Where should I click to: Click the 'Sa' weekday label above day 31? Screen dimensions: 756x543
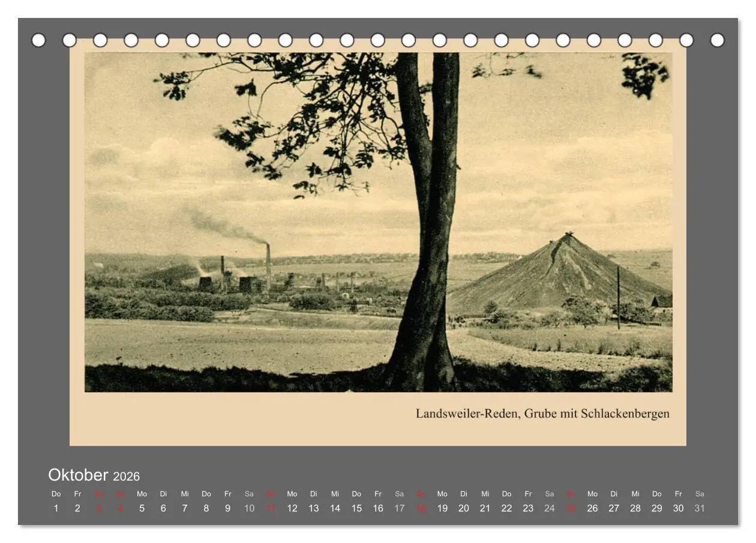coord(700,494)
